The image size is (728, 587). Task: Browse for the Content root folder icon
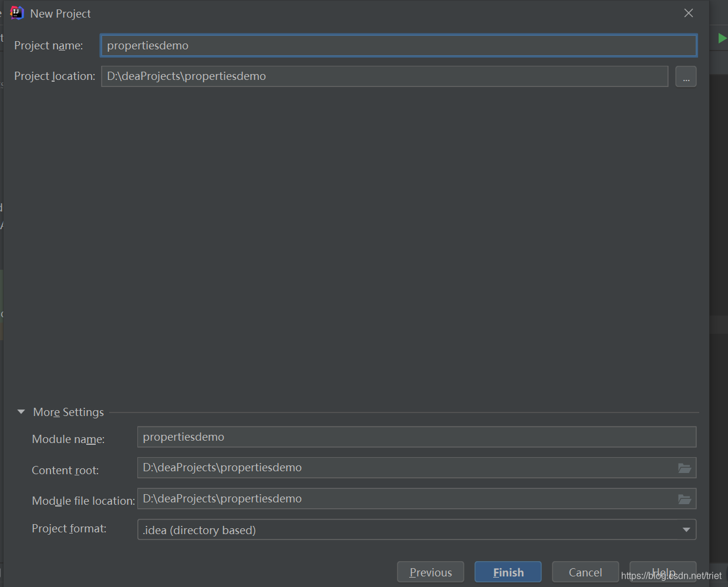pos(685,468)
